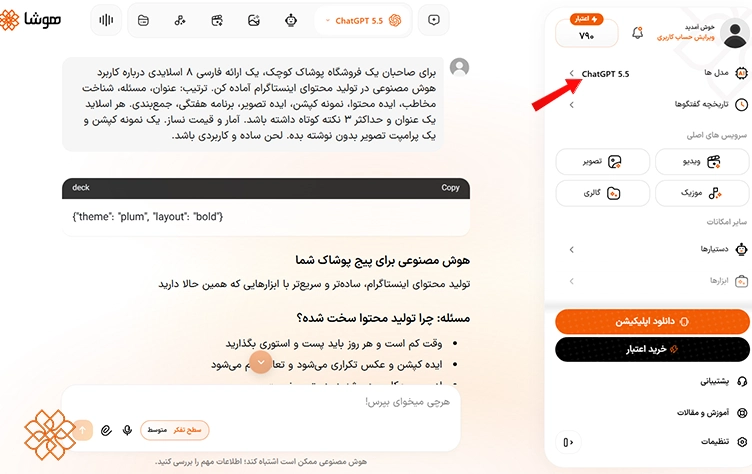This screenshot has width=752, height=474.
Task: Open the image generation icon in top toolbar
Action: tap(254, 20)
